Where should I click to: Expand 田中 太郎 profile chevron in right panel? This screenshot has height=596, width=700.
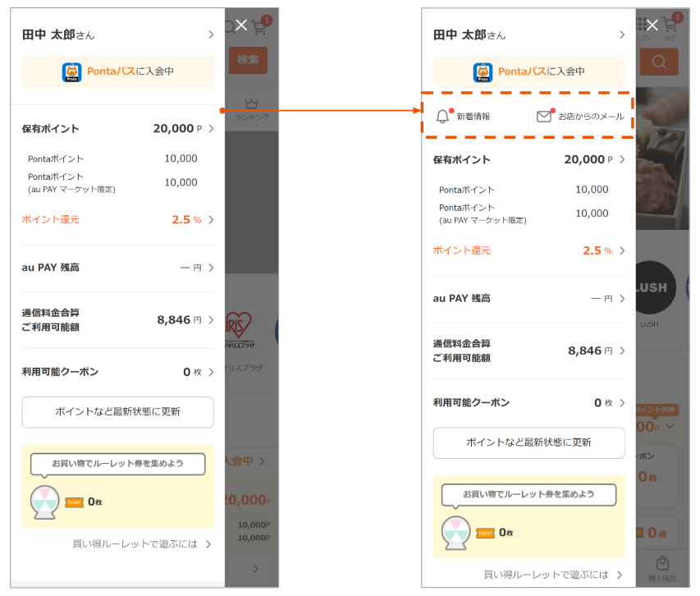click(x=621, y=35)
